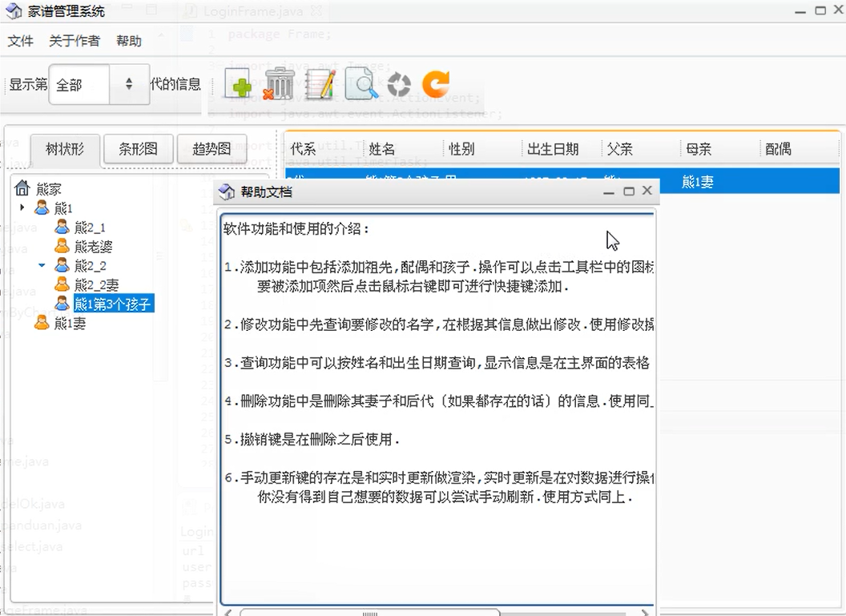This screenshot has width=846, height=616.
Task: Click inside the help text 软件功能和使用的介绍
Action: (x=296, y=229)
